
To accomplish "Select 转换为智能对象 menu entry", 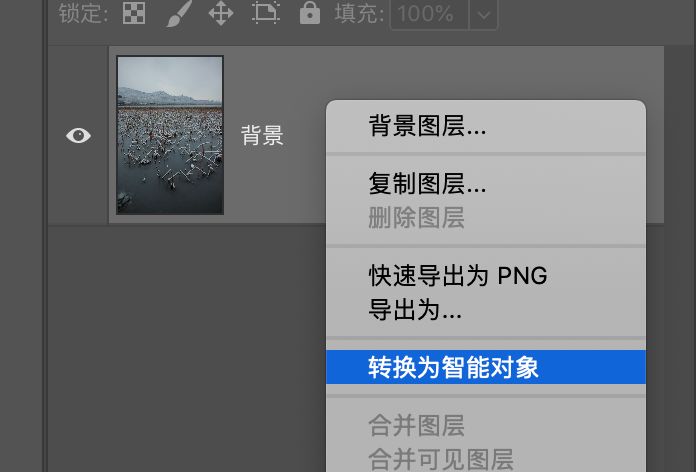I will [x=486, y=367].
